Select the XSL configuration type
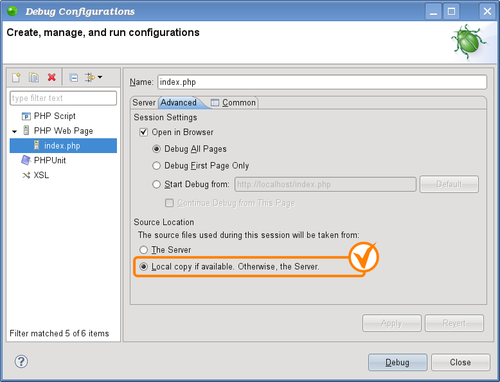The image size is (500, 382). (35, 175)
